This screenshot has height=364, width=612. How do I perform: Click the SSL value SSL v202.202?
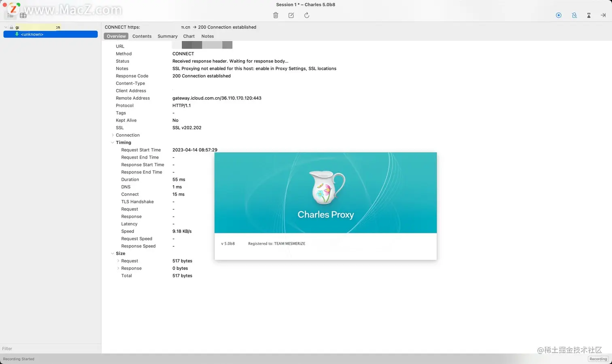click(x=187, y=128)
